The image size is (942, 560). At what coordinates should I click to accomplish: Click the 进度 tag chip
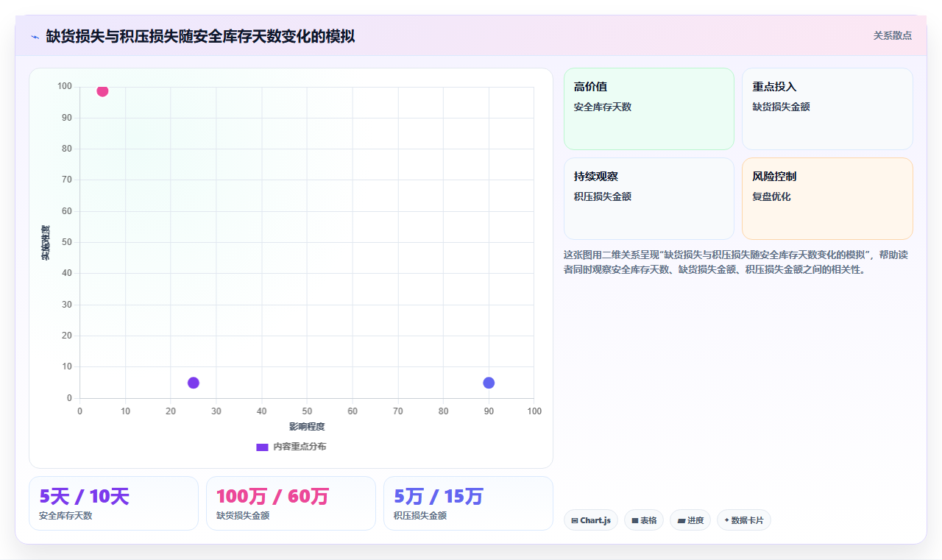click(690, 520)
